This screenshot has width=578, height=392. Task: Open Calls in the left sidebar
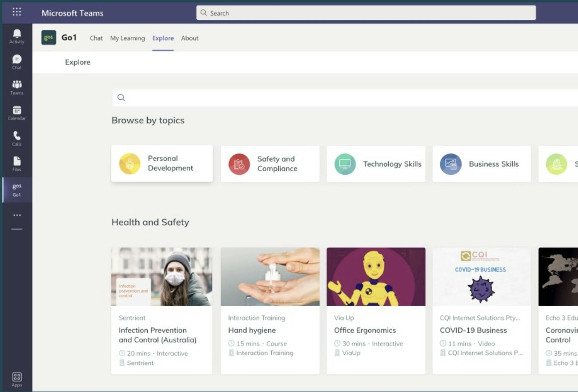click(17, 139)
